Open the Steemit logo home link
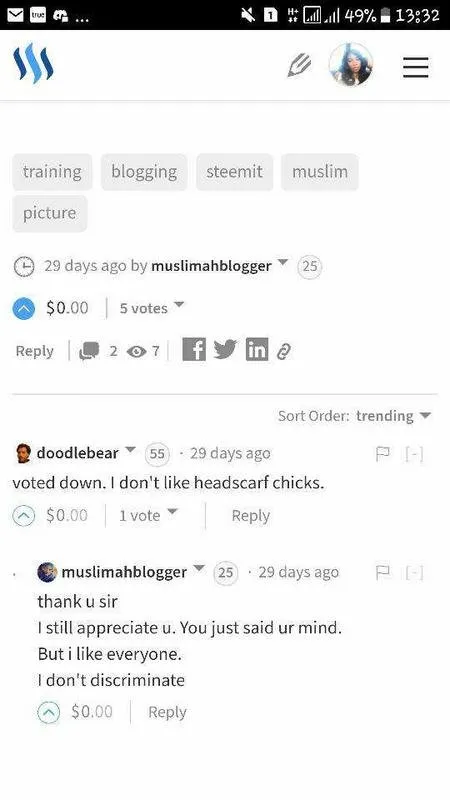The image size is (450, 800). point(33,63)
